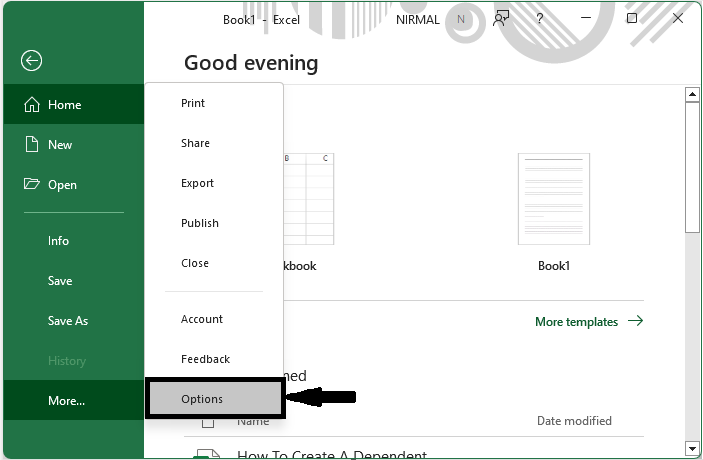Choose Publish from the More menu
The width and height of the screenshot is (703, 460).
(x=214, y=223)
